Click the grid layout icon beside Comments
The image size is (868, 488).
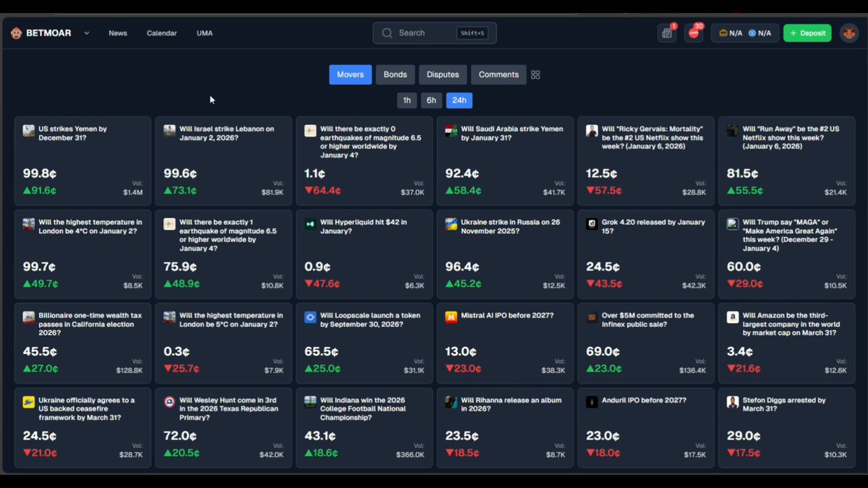coord(535,74)
